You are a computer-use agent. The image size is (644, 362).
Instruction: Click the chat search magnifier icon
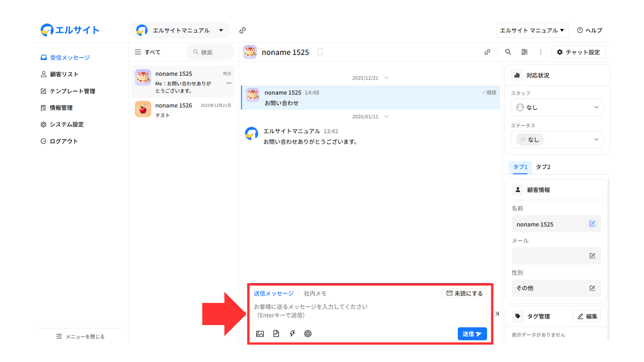[x=508, y=52]
